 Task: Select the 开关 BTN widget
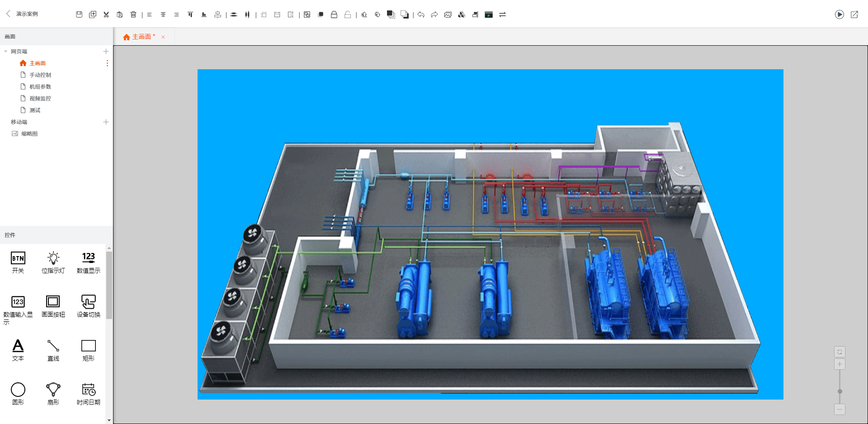coord(18,262)
